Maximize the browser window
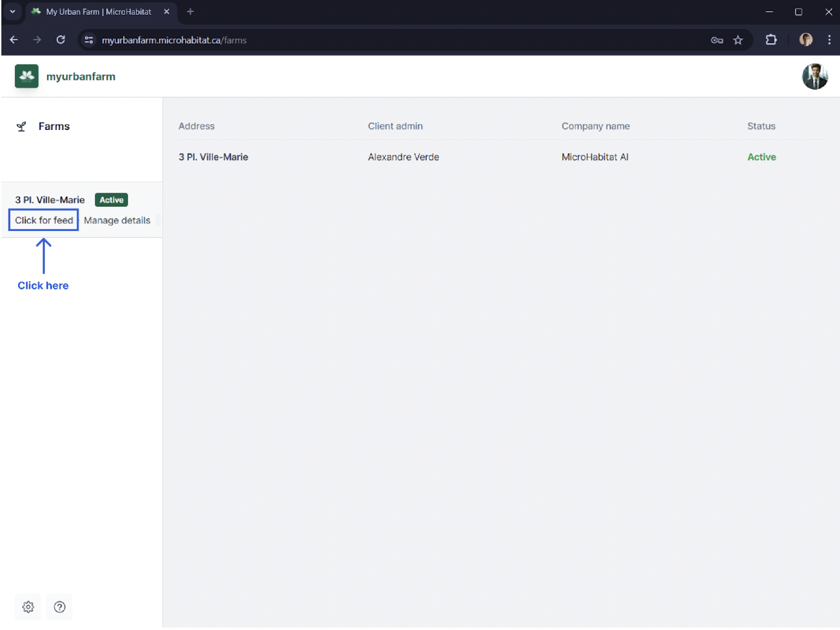The width and height of the screenshot is (840, 630). [799, 11]
